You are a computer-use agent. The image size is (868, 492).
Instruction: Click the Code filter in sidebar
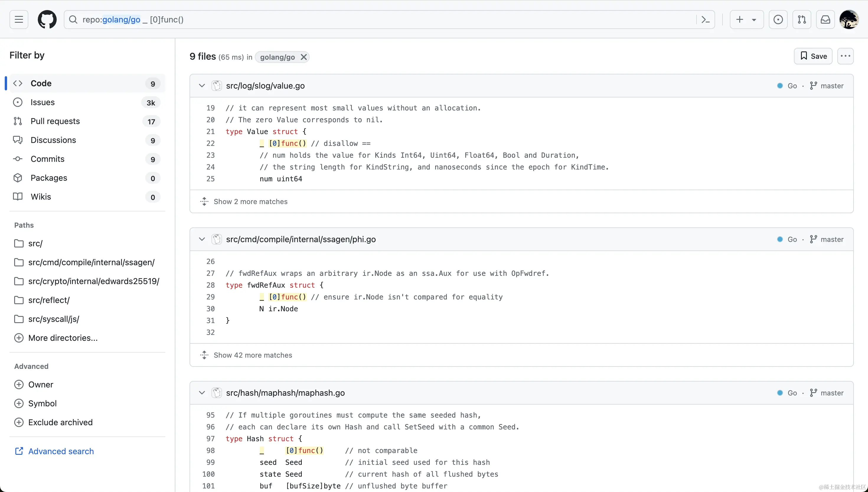tap(40, 84)
